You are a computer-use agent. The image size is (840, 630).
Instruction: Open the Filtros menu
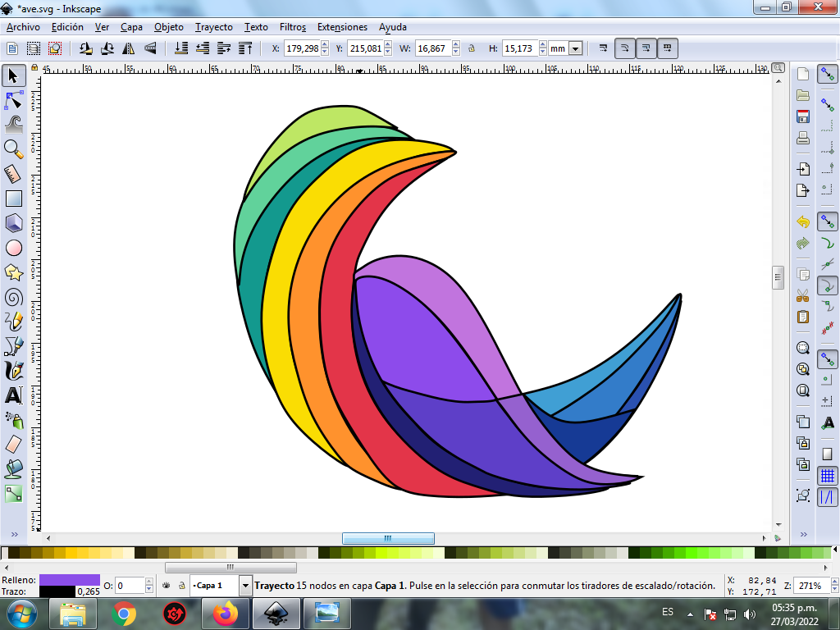point(292,27)
